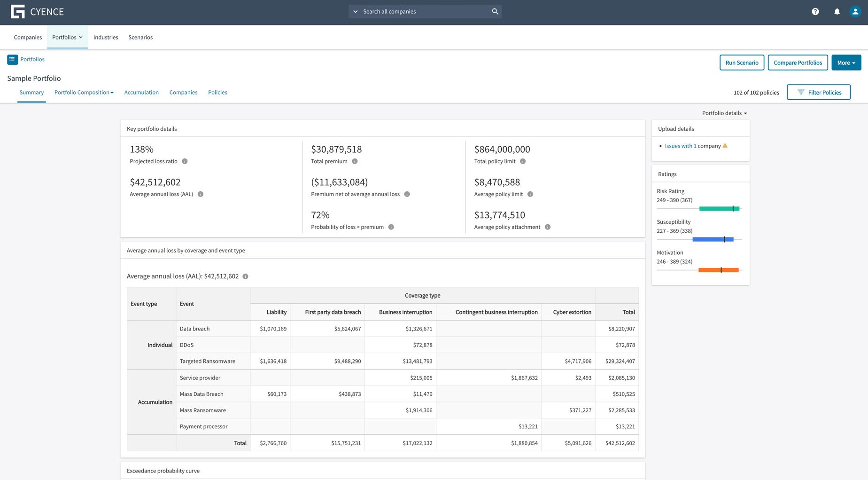
Task: Click the Run Scenario button
Action: pyautogui.click(x=742, y=62)
